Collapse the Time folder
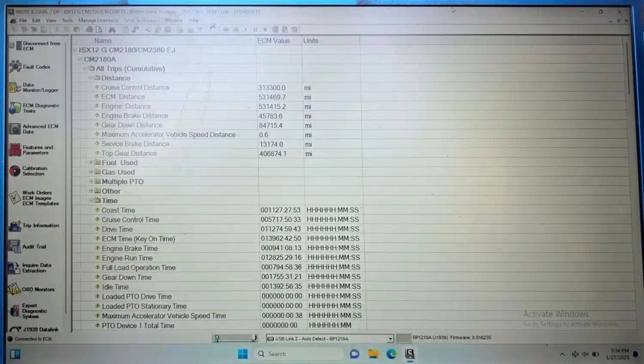The width and height of the screenshot is (644, 364). click(91, 200)
